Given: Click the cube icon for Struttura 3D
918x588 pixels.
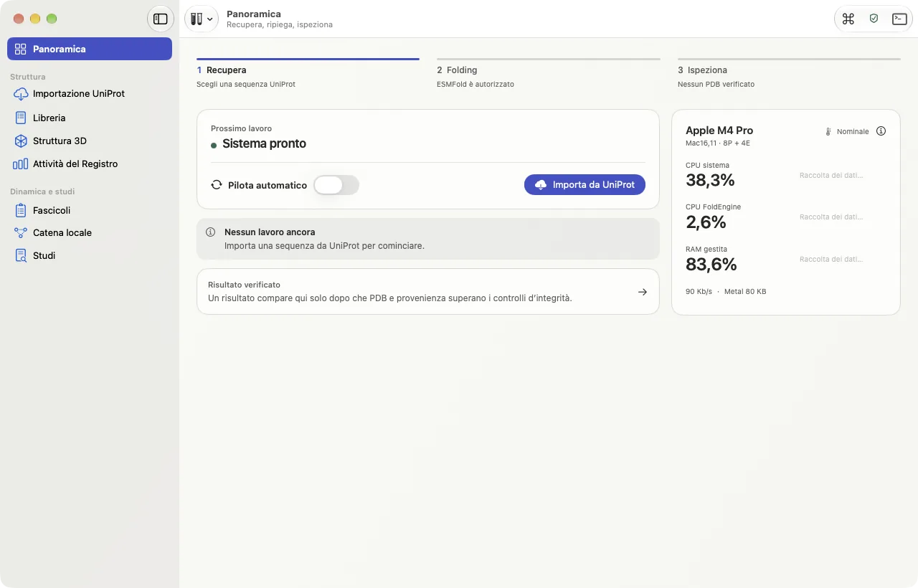Looking at the screenshot, I should [21, 141].
